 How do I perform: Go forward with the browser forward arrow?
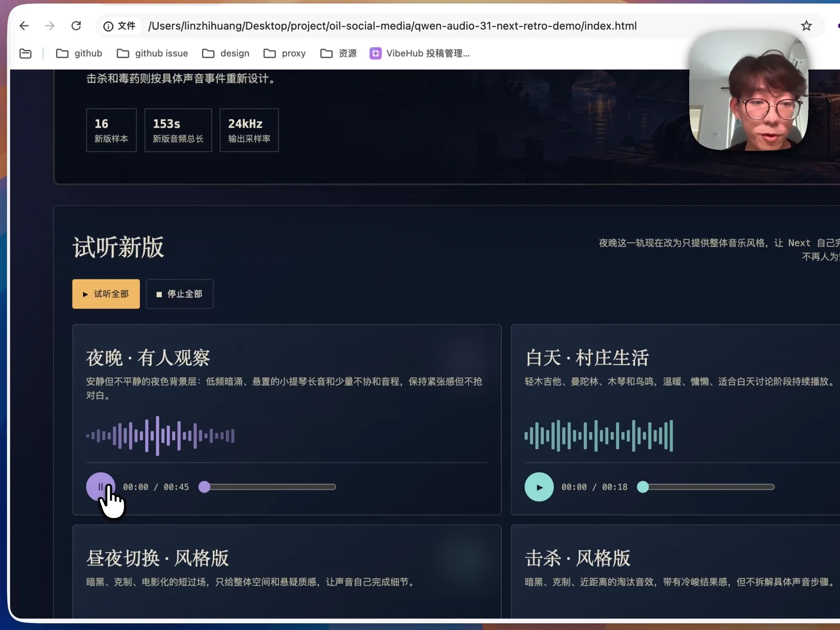click(50, 26)
